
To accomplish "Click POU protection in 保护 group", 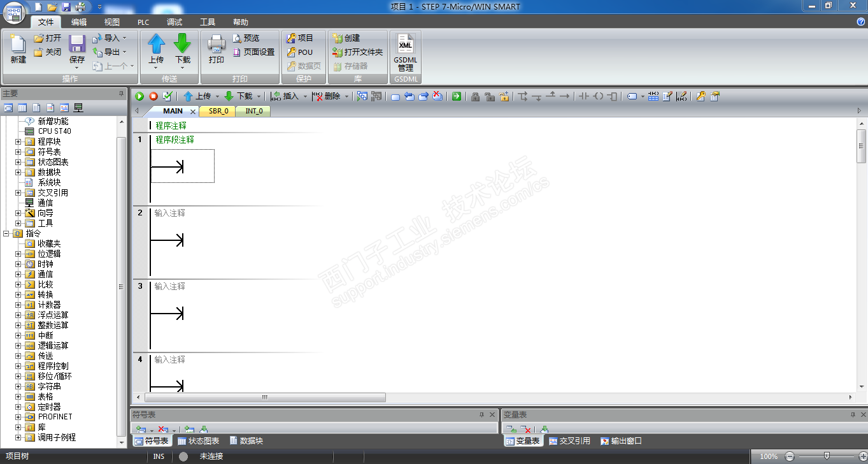I will click(300, 52).
